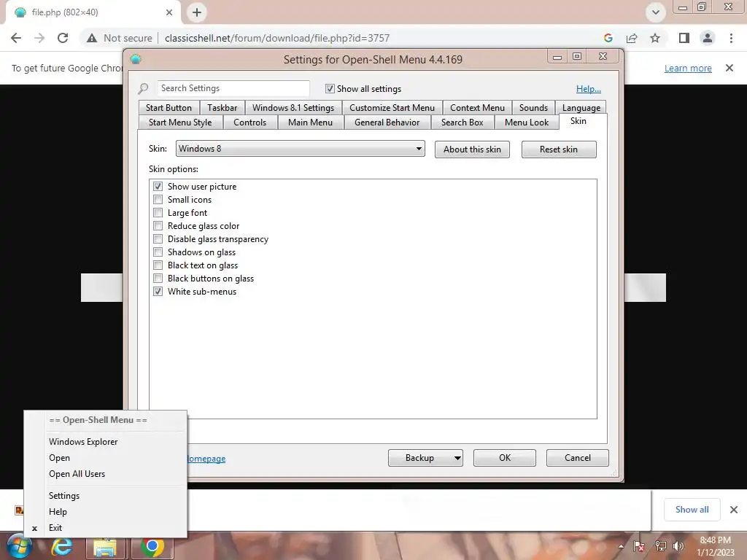Reload the page in Chrome
Viewport: 747px width, 560px height.
tap(63, 38)
